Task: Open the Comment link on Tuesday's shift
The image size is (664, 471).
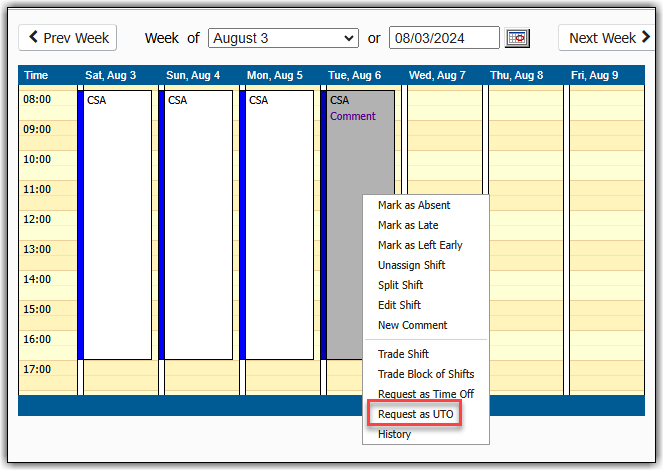Action: (x=352, y=116)
